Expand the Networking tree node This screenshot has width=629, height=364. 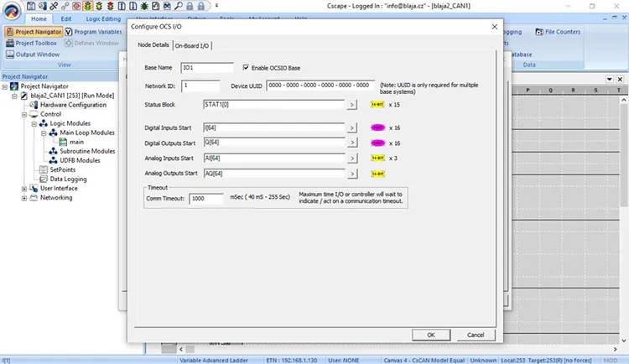point(23,198)
